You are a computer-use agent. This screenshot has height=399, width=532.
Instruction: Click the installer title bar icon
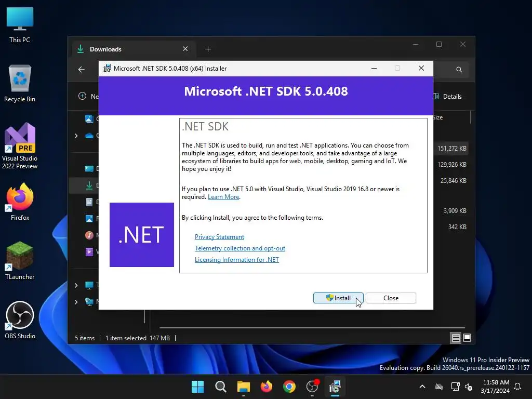(107, 68)
